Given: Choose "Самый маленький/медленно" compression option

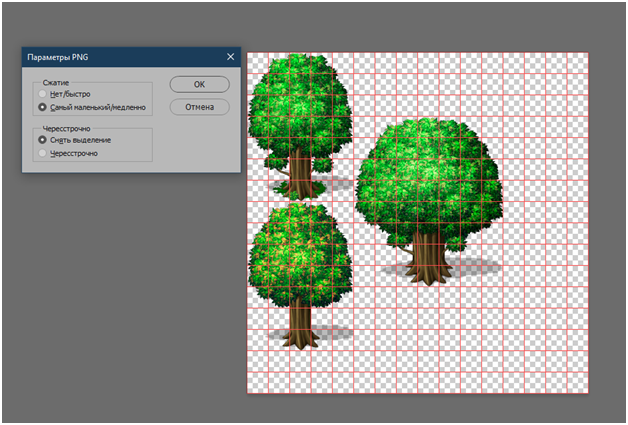Looking at the screenshot, I should (41, 106).
